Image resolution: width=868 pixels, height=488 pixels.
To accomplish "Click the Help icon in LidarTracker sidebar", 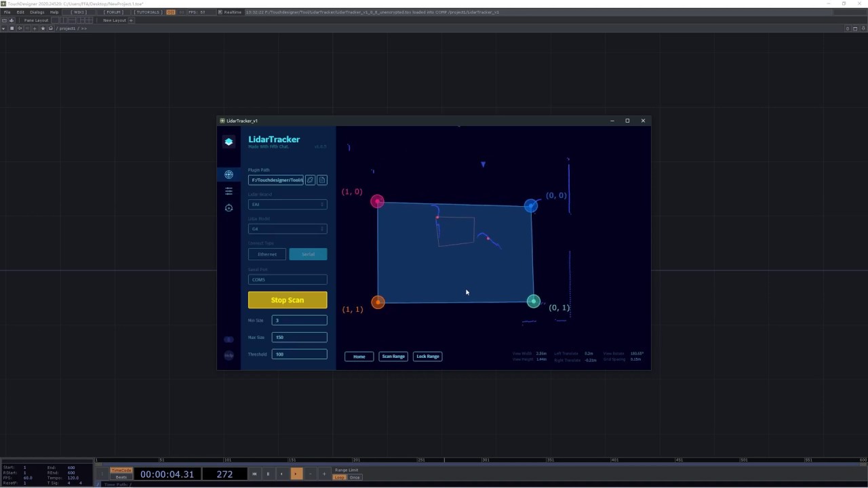I will coord(229,355).
